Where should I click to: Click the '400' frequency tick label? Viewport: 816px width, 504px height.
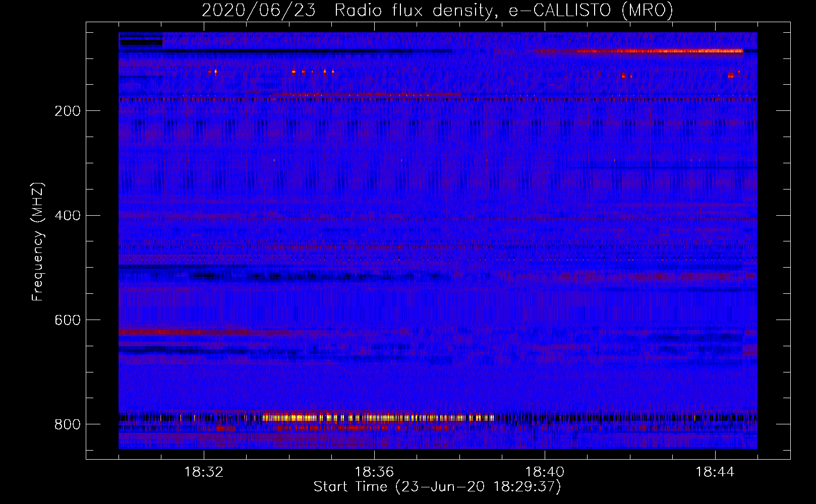(x=68, y=216)
